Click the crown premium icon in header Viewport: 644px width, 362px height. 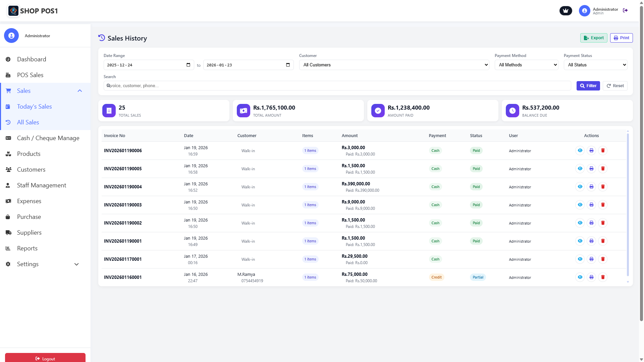pyautogui.click(x=566, y=11)
